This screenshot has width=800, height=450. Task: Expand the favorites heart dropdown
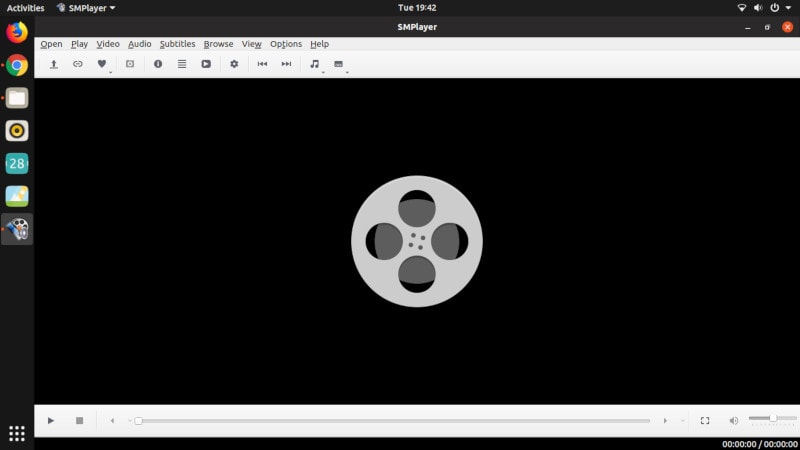point(110,71)
